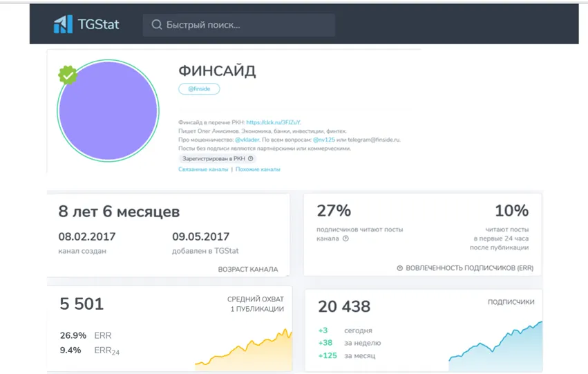Click the ВОЗРАСТ КАНАЛА label
Image resolution: width=588 pixels, height=374 pixels.
[x=248, y=270]
